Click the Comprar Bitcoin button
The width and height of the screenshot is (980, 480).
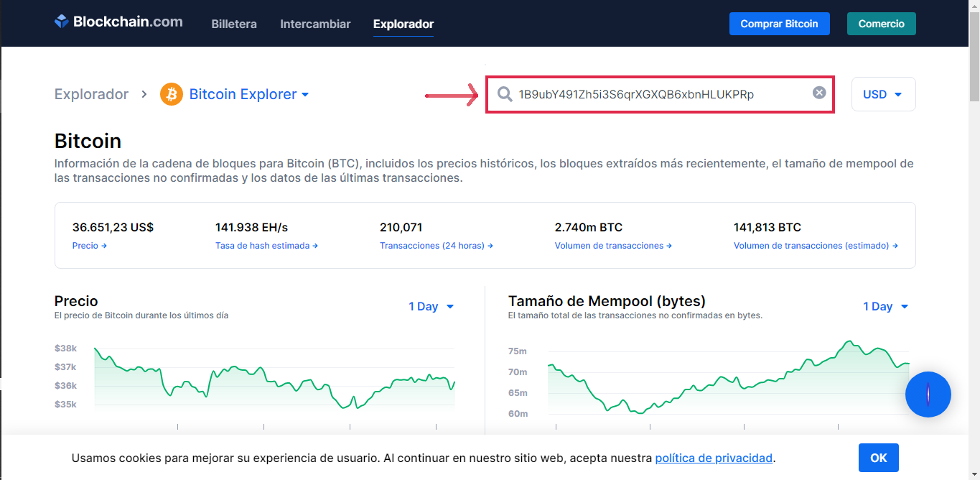click(x=779, y=24)
